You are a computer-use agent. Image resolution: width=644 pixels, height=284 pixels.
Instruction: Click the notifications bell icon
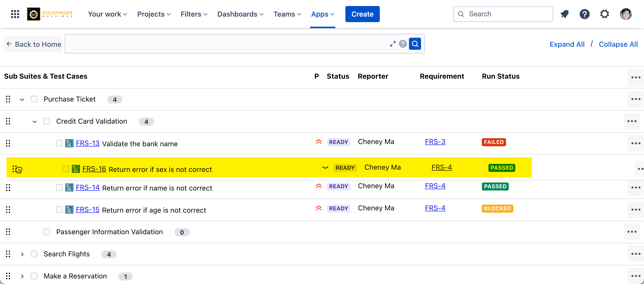tap(565, 14)
